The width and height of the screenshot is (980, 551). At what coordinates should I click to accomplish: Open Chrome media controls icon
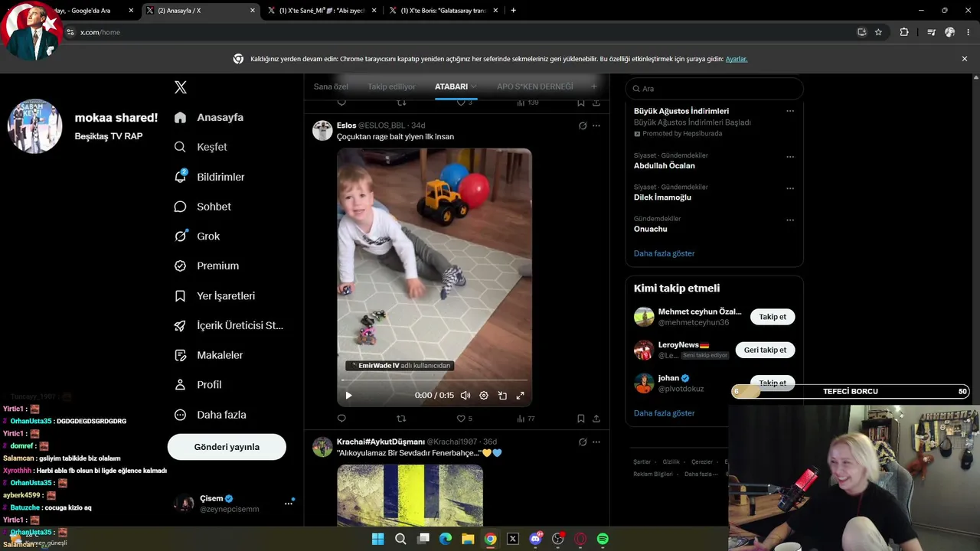pyautogui.click(x=931, y=32)
